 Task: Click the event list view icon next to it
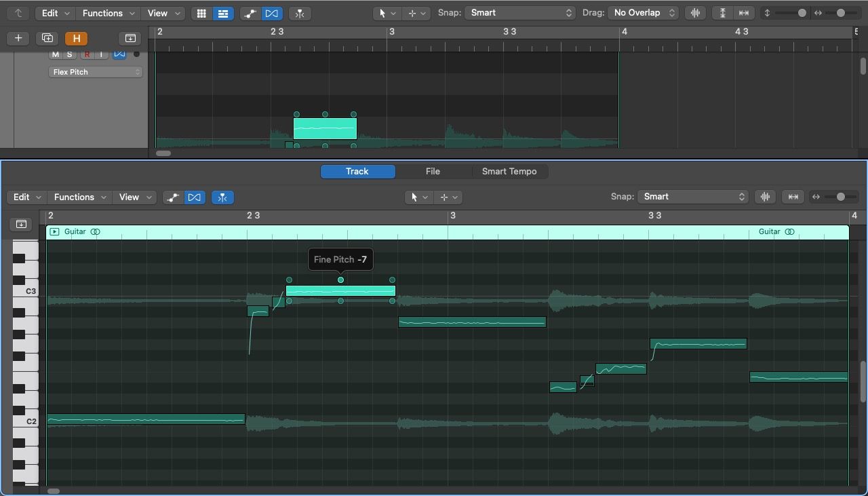[223, 13]
